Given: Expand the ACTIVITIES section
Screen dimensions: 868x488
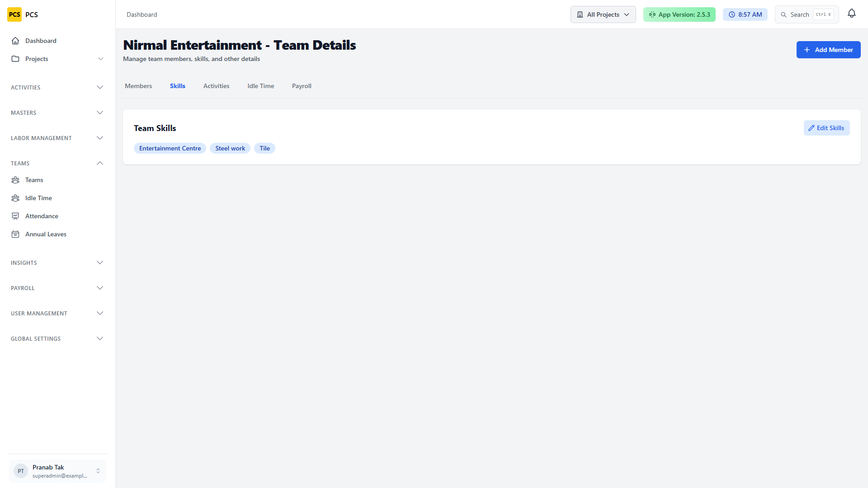Looking at the screenshot, I should pyautogui.click(x=57, y=87).
